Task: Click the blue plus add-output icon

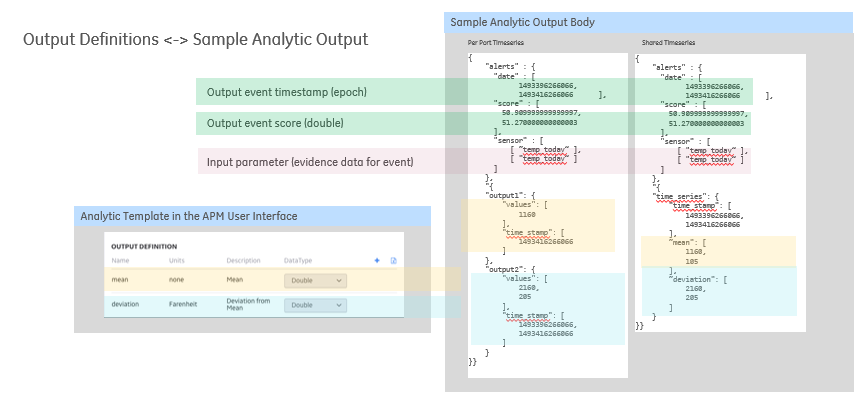Action: [x=377, y=261]
